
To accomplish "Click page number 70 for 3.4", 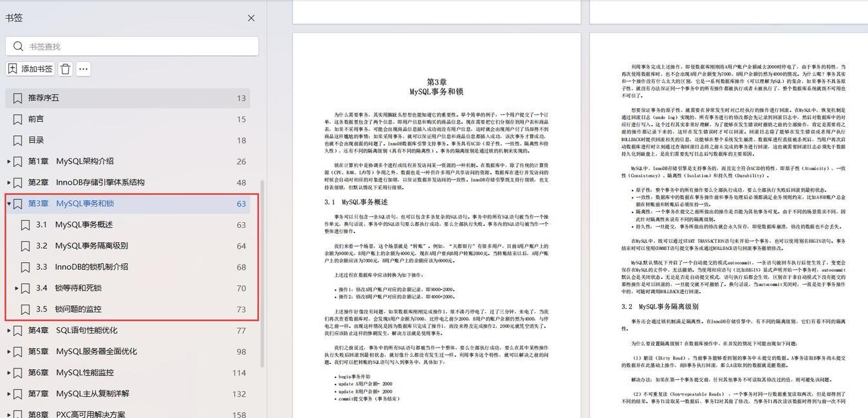I will pyautogui.click(x=241, y=289).
